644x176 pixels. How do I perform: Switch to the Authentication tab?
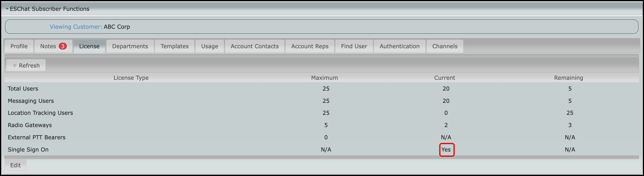click(399, 46)
